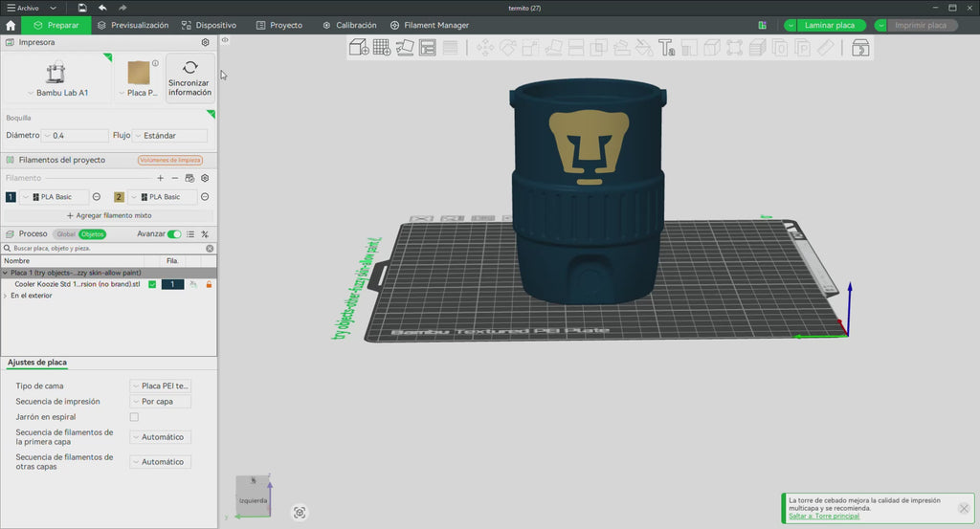980x529 pixels.
Task: Remove a filament with minus icon
Action: pos(175,178)
